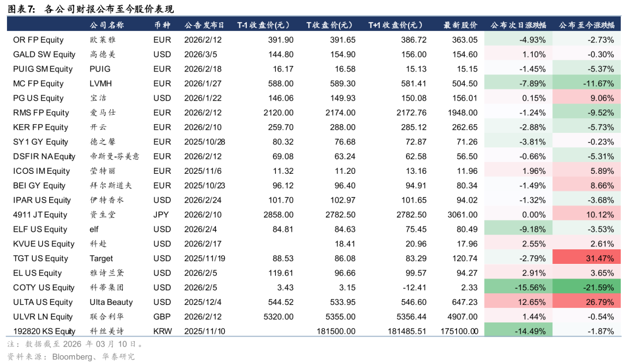Select the date '2025/10/28'
Screen dimensions: 632x364
205,142
